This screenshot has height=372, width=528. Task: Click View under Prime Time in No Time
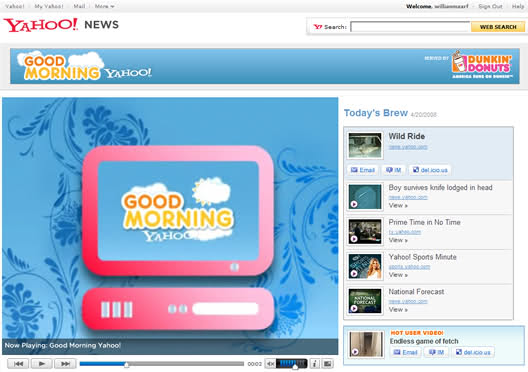(x=398, y=240)
